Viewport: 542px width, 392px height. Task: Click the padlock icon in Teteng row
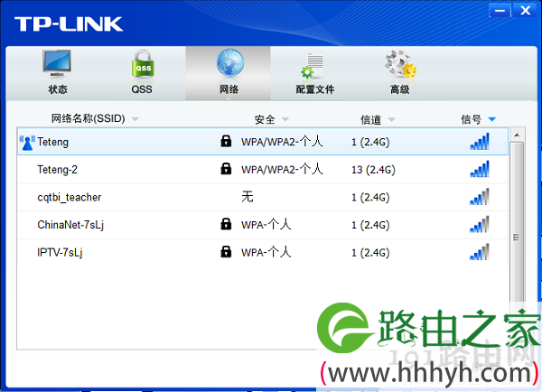226,141
